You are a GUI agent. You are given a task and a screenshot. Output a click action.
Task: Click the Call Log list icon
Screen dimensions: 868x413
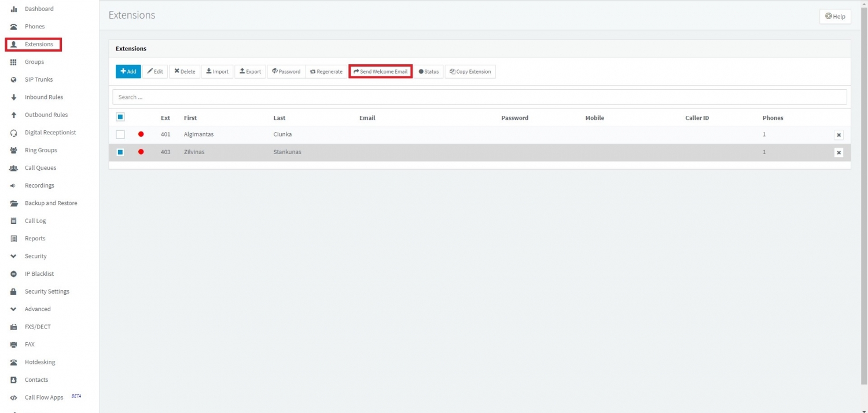click(13, 221)
